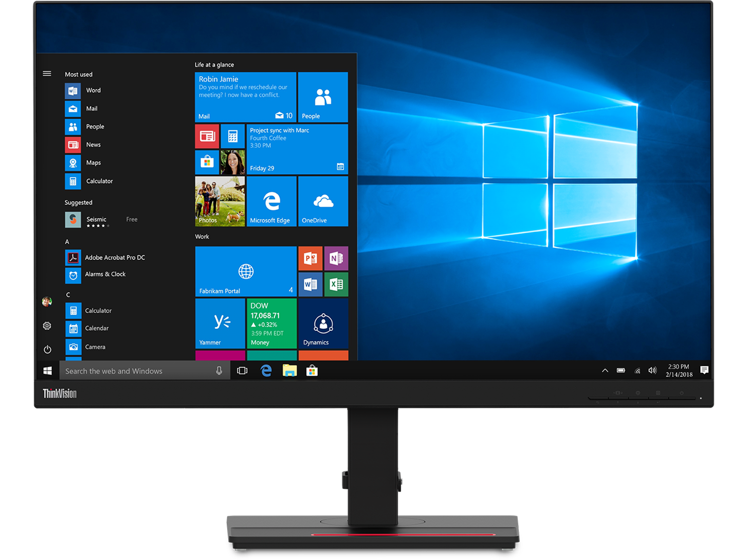Open the Yammer tile
This screenshot has height=560, width=747.
tap(220, 323)
